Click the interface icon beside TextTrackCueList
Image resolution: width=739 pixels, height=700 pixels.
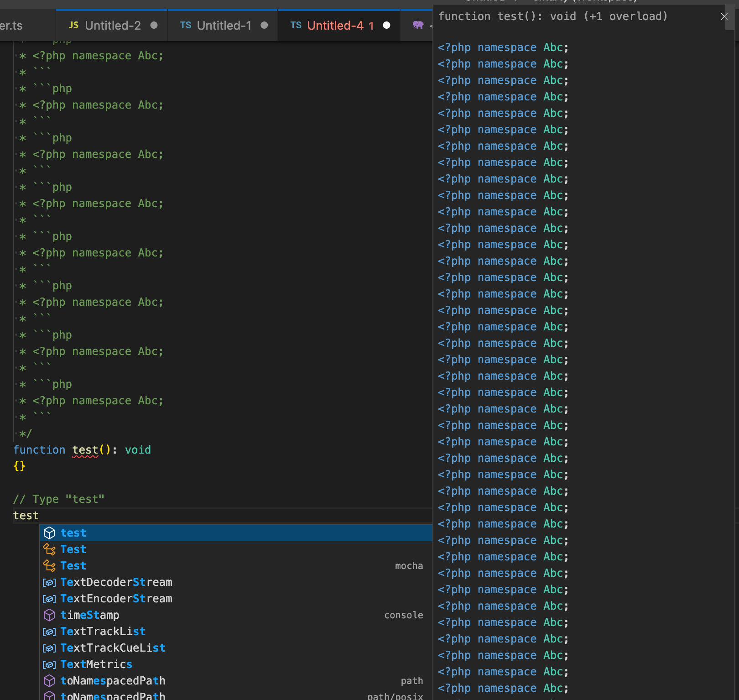pyautogui.click(x=49, y=648)
